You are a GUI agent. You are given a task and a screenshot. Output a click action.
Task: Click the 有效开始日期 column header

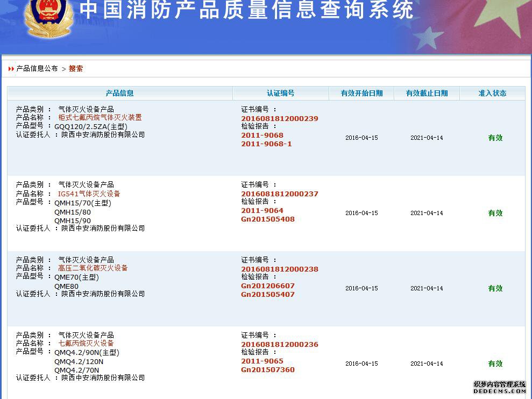[361, 93]
